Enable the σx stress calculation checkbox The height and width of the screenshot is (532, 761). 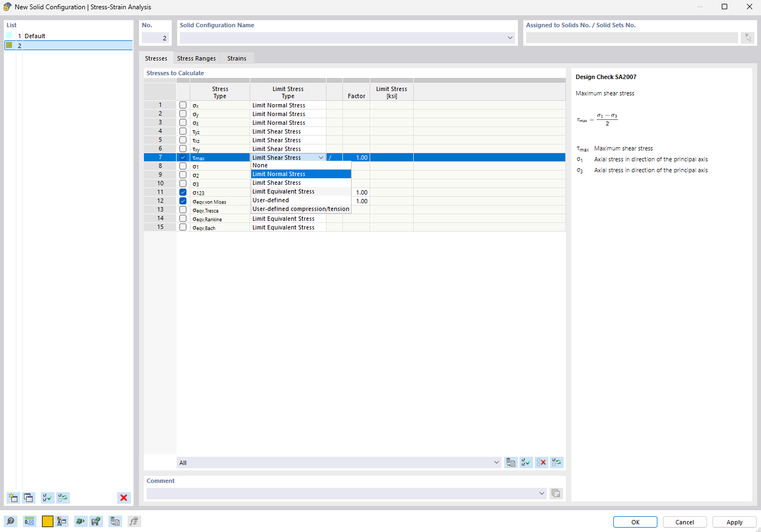pyautogui.click(x=183, y=105)
